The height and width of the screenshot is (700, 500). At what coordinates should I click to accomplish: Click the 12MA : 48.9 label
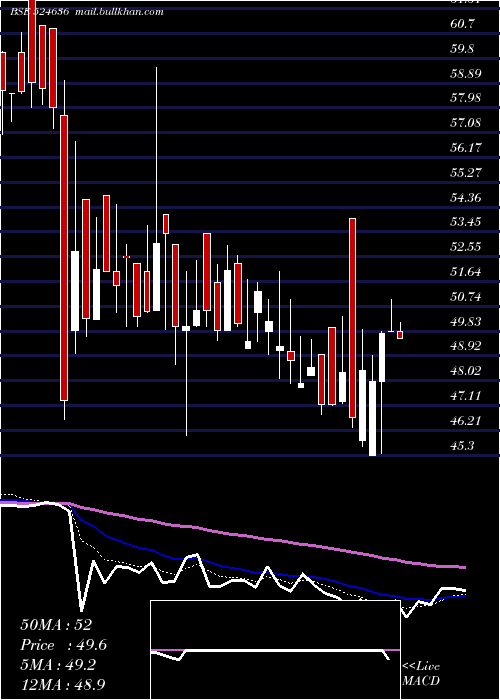click(x=62, y=684)
